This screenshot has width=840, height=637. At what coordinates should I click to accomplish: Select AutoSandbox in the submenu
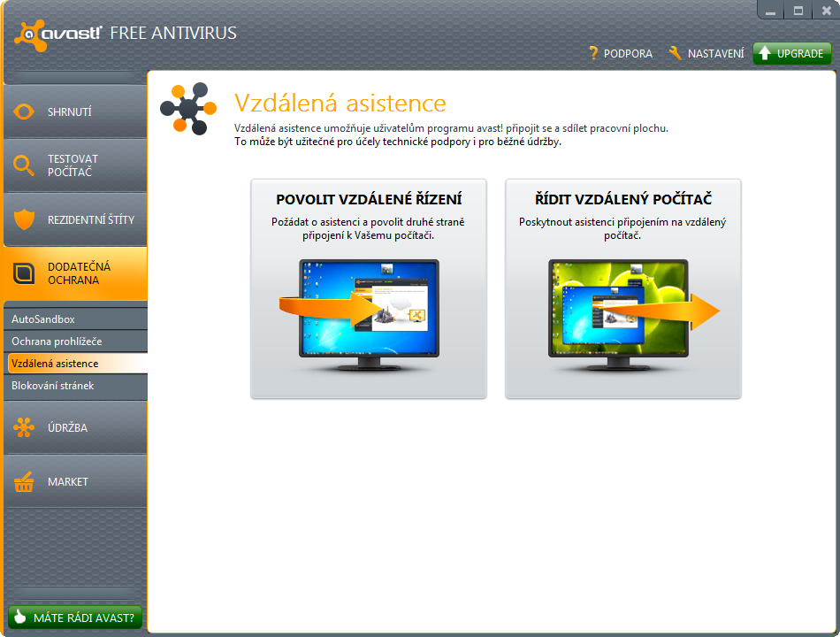click(x=75, y=319)
